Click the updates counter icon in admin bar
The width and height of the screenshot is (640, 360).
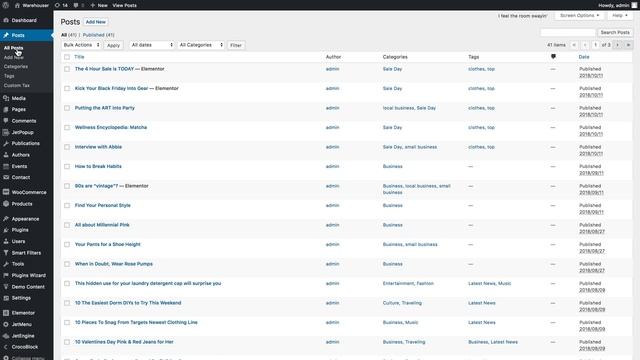(58, 5)
